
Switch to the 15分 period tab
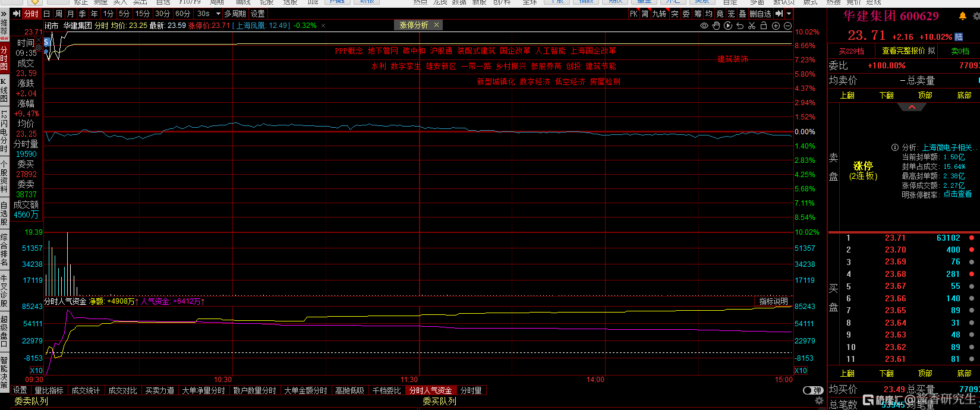click(x=142, y=14)
